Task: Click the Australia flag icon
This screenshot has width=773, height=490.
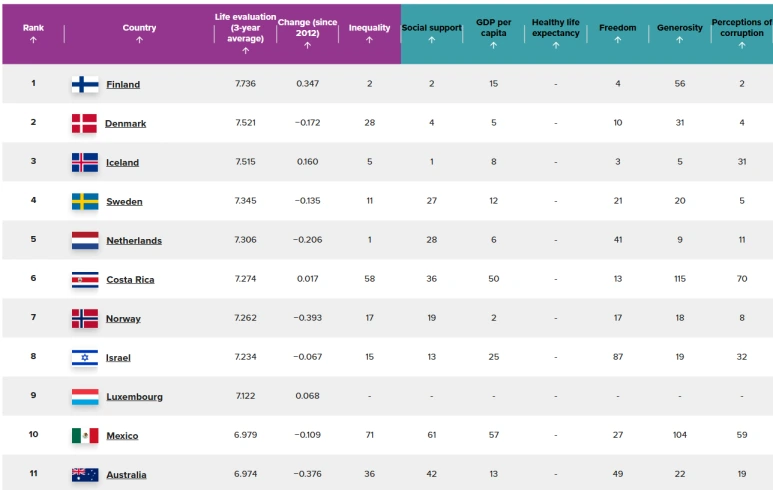Action: pos(84,474)
